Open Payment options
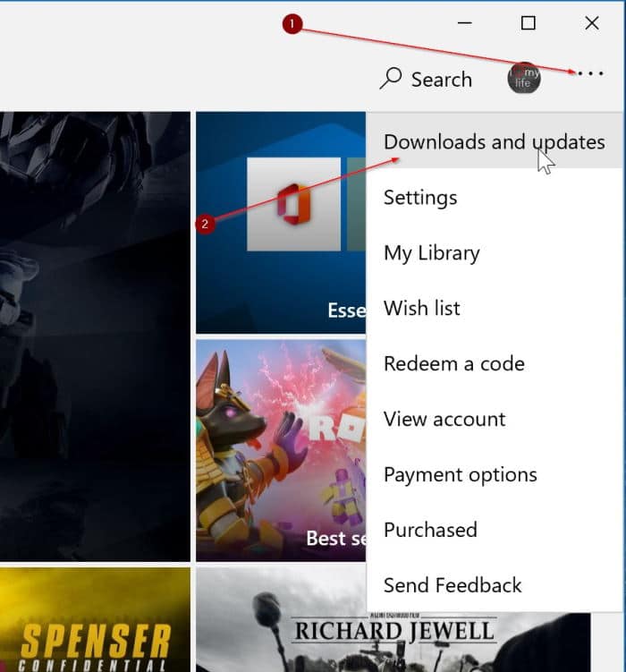 point(495,474)
